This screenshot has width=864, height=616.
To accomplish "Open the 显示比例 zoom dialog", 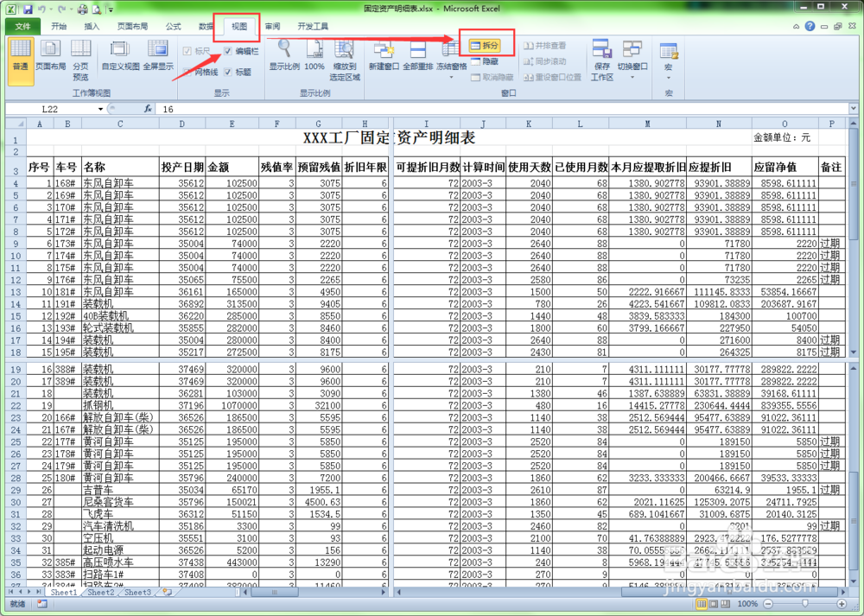I will (x=284, y=56).
